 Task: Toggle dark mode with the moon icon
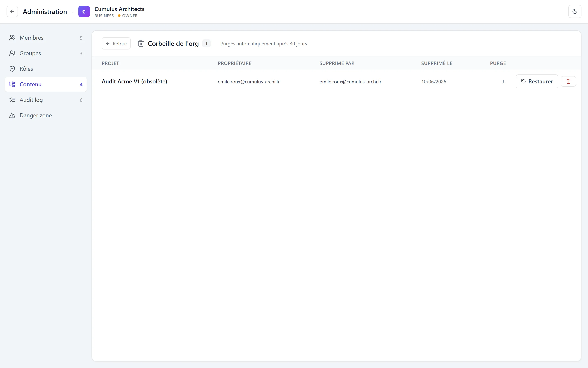point(575,11)
